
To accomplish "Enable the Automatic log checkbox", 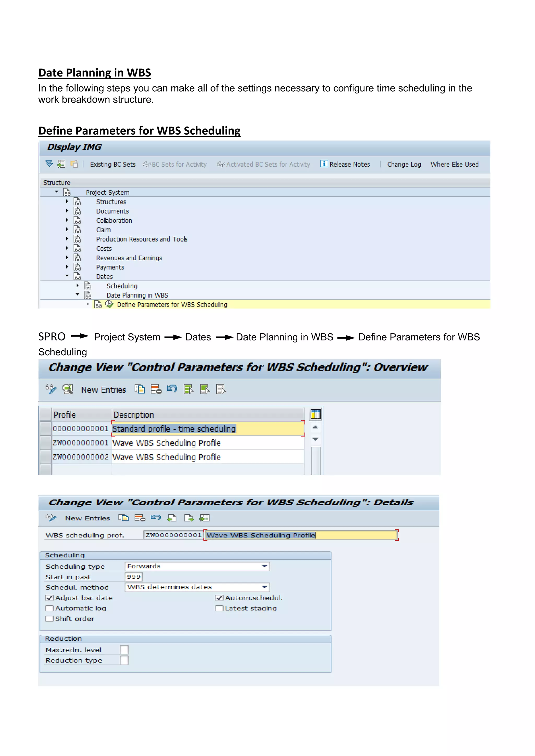I will [49, 608].
